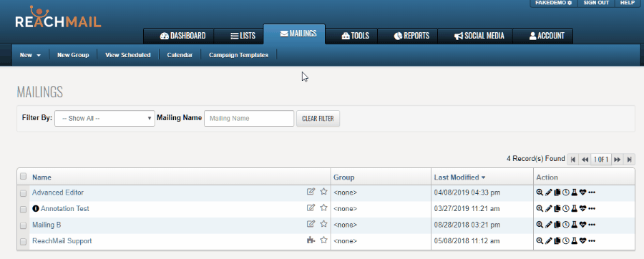Image resolution: width=644 pixels, height=259 pixels.
Task: Open heartbeat check for Advanced Editor
Action: [x=582, y=192]
